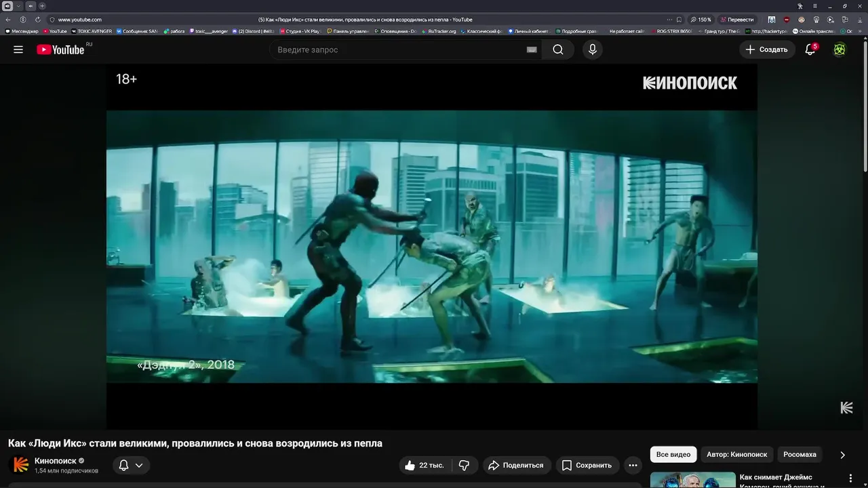Click the video player to pause playback
The width and height of the screenshot is (868, 488).
(431, 247)
